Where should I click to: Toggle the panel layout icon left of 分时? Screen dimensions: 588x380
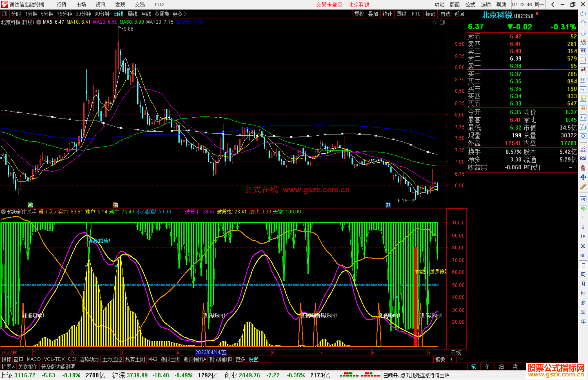coord(5,14)
